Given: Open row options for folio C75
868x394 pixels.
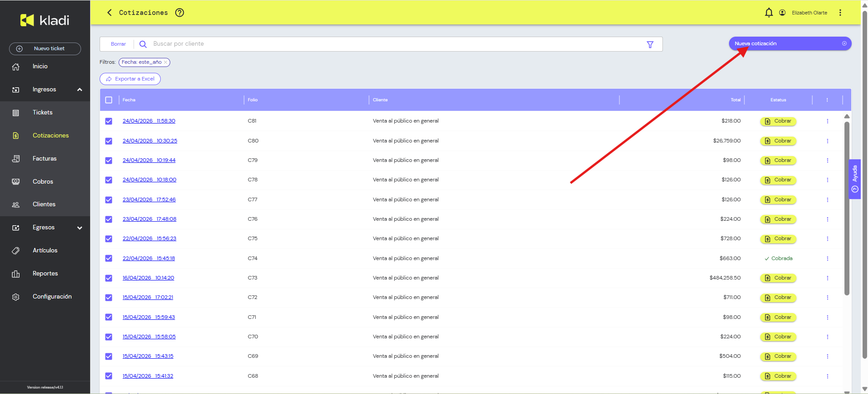Looking at the screenshot, I should 827,239.
